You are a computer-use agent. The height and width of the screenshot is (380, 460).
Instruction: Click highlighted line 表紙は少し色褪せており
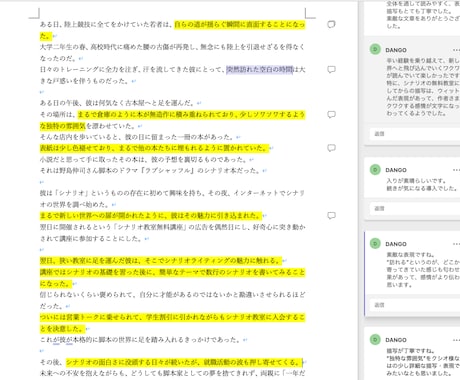154,148
